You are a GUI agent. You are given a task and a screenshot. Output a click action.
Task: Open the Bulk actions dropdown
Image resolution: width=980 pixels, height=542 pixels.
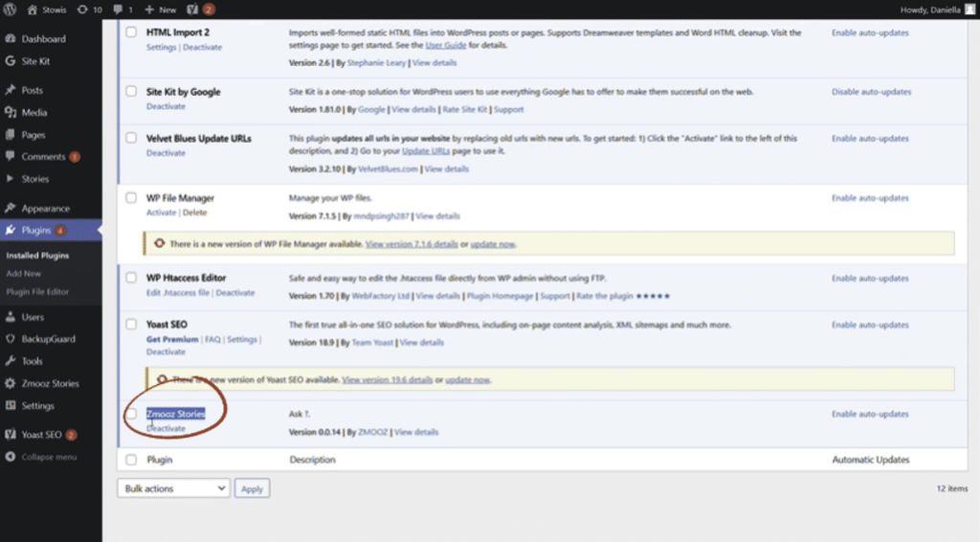pos(173,488)
